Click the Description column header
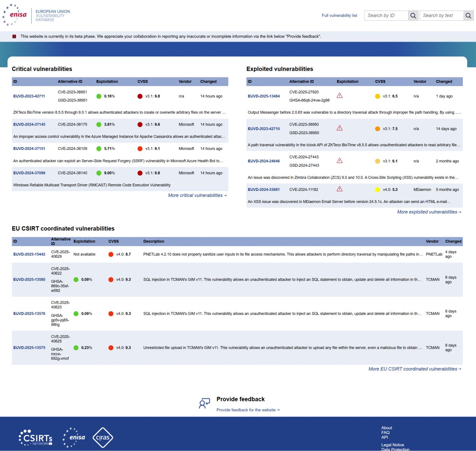 pyautogui.click(x=154, y=242)
